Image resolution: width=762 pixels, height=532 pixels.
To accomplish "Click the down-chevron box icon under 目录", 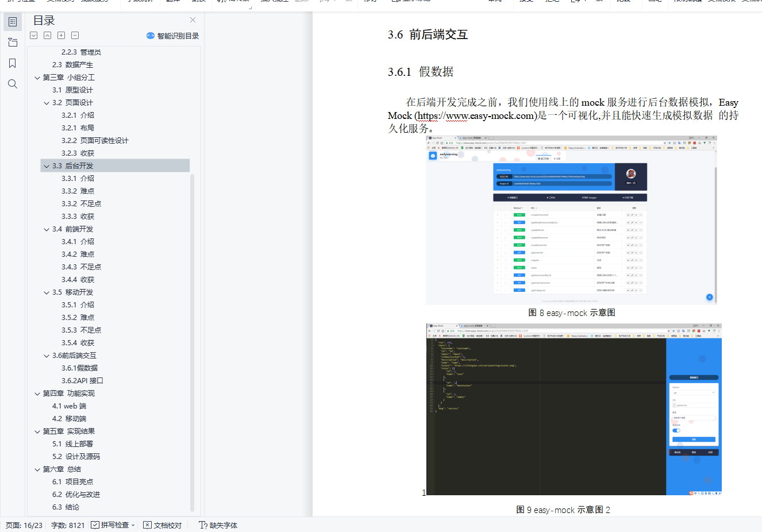I will coord(34,36).
